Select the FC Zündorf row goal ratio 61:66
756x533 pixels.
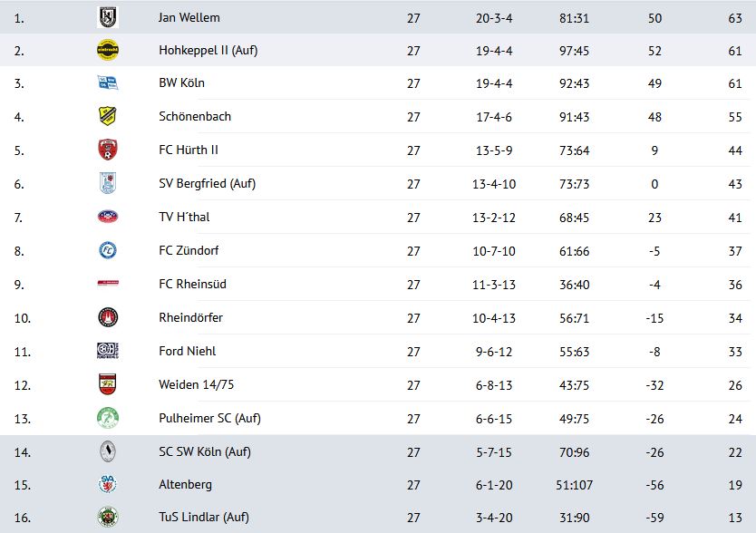pyautogui.click(x=574, y=251)
